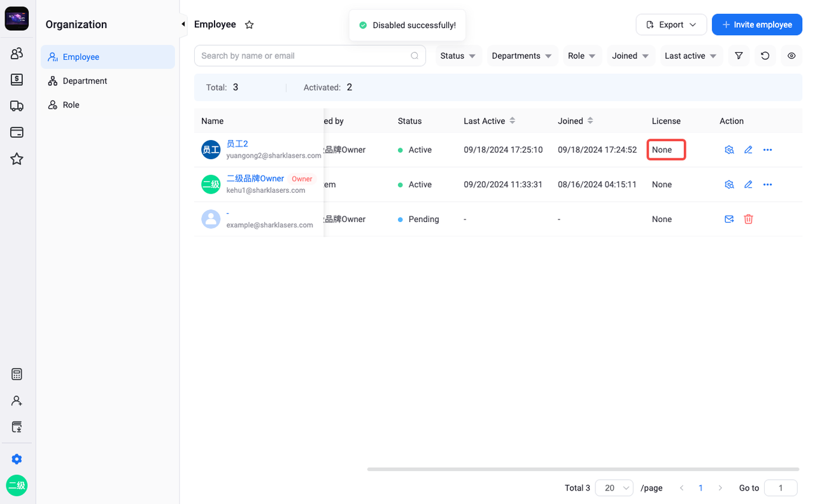815x504 pixels.
Task: Click the grey avatar of the pending employee
Action: pyautogui.click(x=211, y=219)
